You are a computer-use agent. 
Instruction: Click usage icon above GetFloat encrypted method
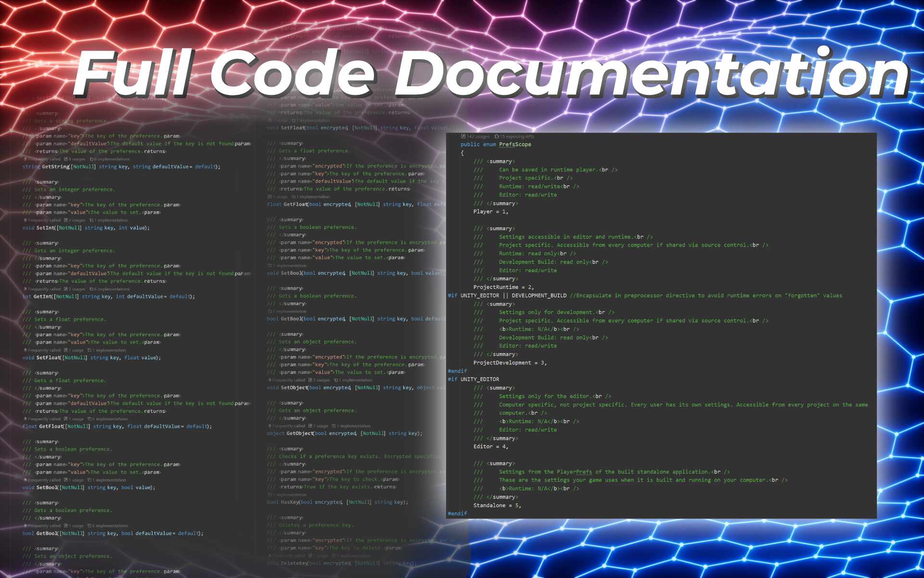[x=269, y=197]
